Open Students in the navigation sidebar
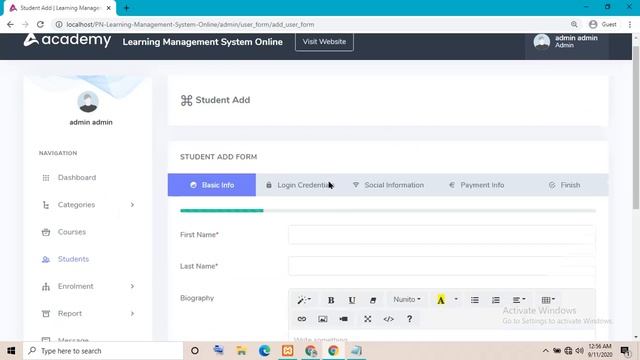This screenshot has width=640, height=360. [73, 259]
